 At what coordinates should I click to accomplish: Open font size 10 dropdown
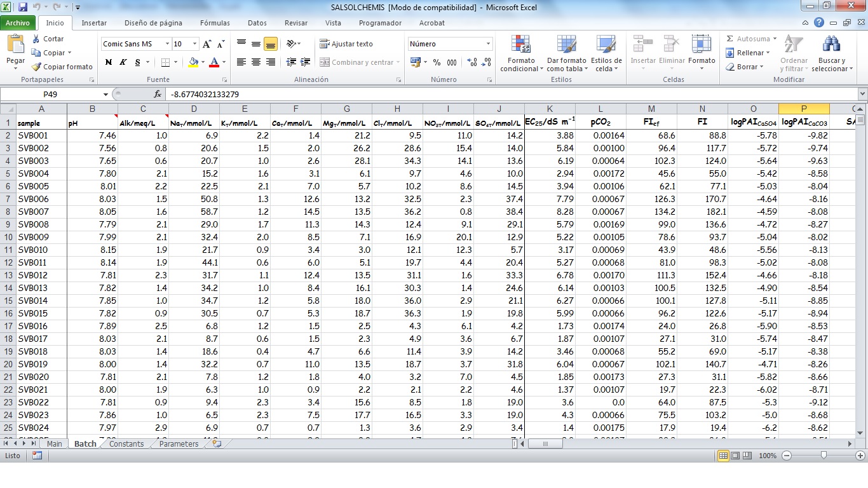(x=194, y=44)
